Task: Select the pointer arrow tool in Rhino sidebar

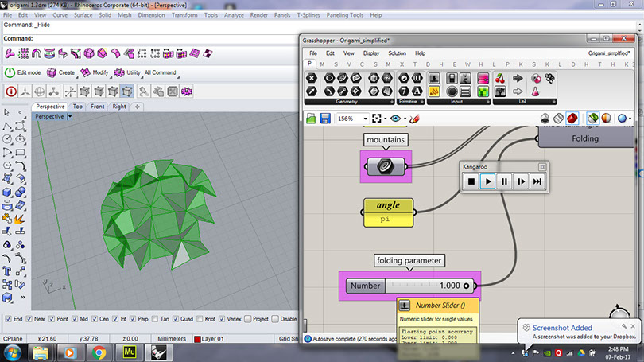Action: 7,113
